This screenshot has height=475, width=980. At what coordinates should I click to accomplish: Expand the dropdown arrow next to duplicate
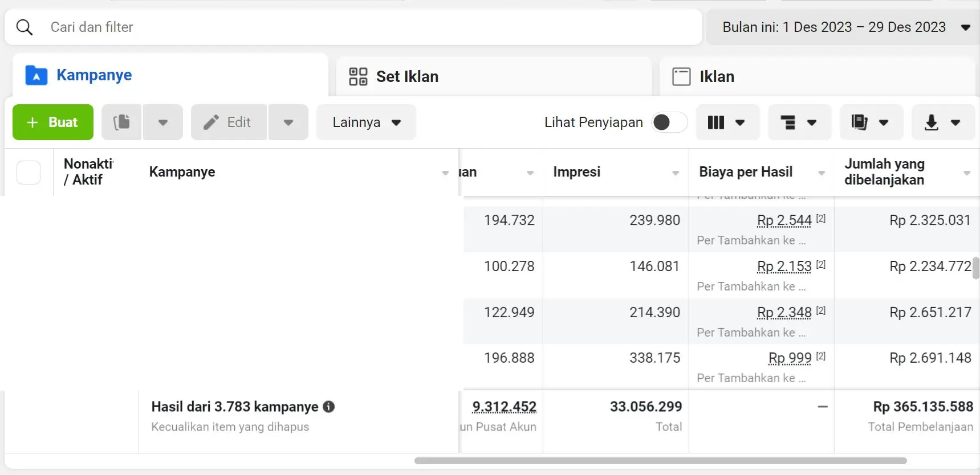pyautogui.click(x=163, y=122)
